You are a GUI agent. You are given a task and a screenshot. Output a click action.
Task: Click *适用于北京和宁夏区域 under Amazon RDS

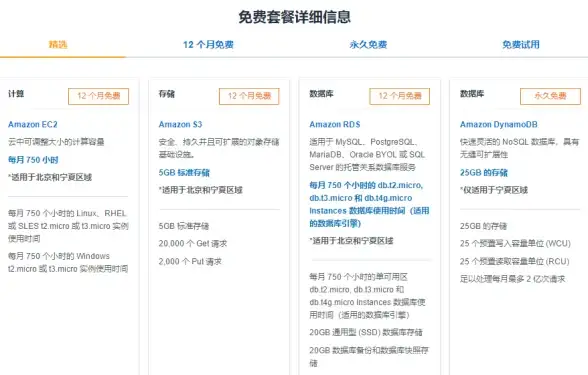tap(351, 241)
